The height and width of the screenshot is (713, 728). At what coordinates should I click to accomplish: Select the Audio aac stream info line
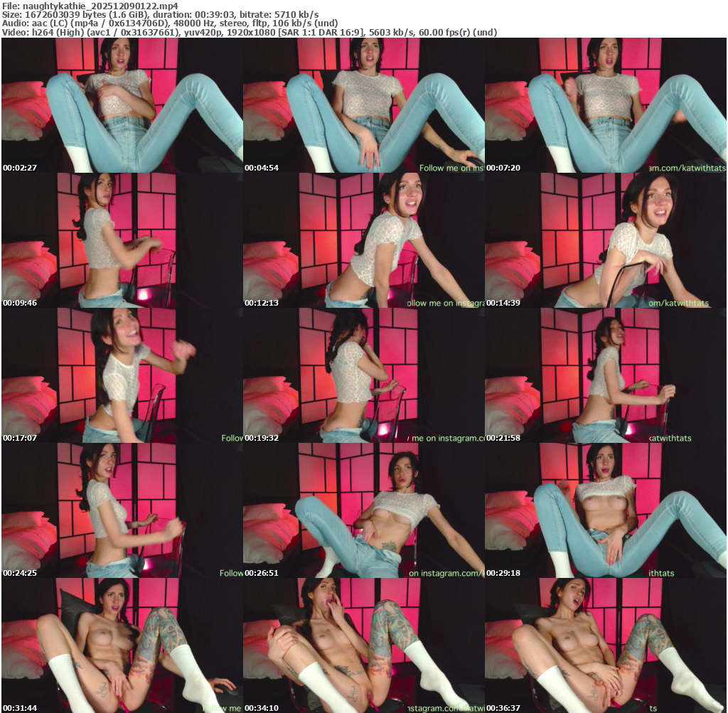[x=170, y=23]
